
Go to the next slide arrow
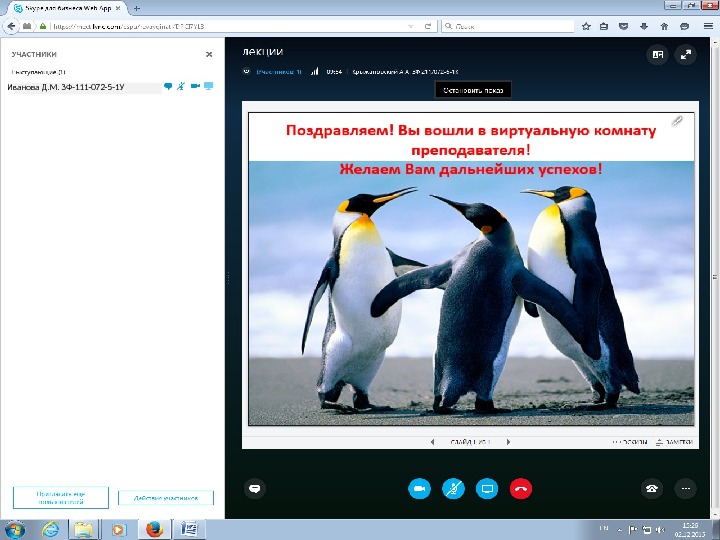pyautogui.click(x=508, y=442)
